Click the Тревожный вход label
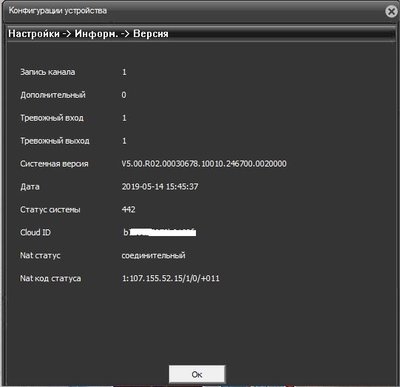Screen dimensions: 400x387 tap(52, 118)
